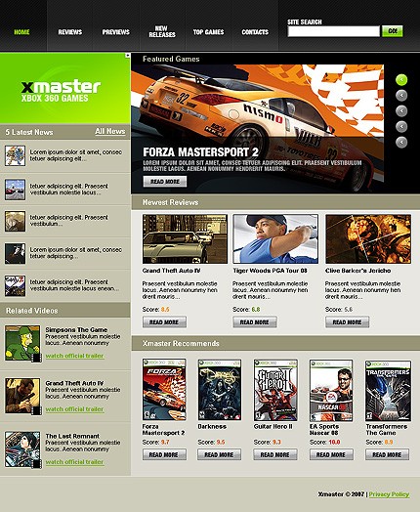This screenshot has height=512, width=420.
Task: Select the fifth gray carousel indicator
Action: click(x=401, y=143)
